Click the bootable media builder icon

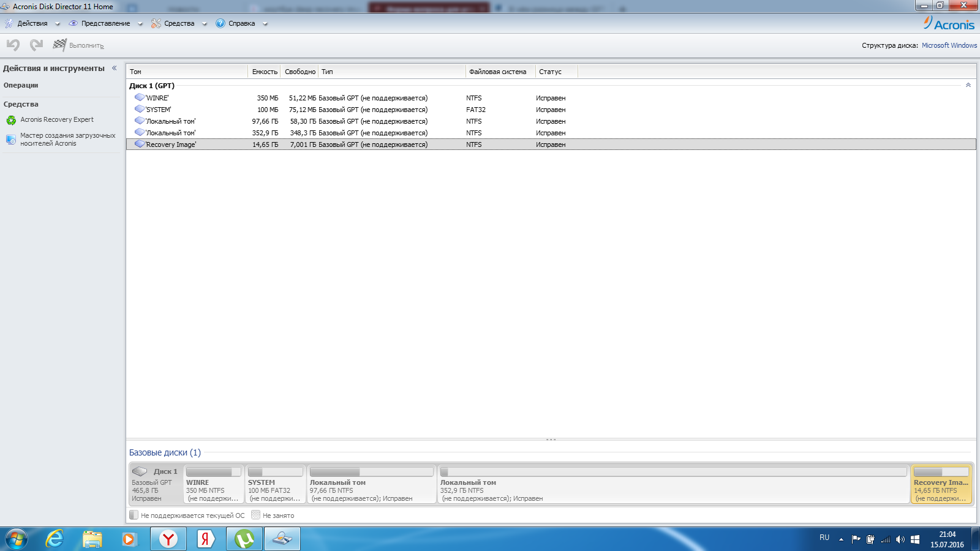point(11,140)
